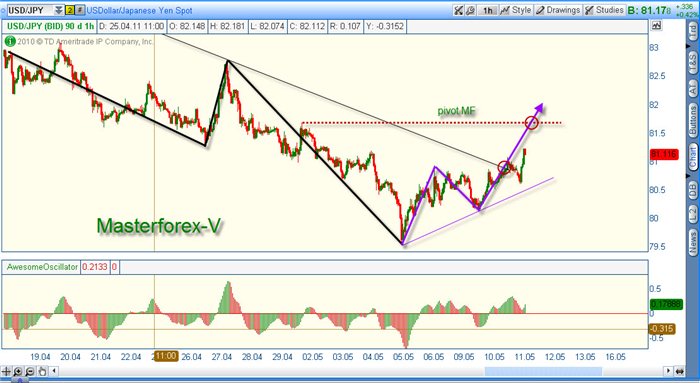Viewport: 700px width, 383px height.
Task: Click the AwesomeOscillator value 0.2133
Action: tap(95, 267)
